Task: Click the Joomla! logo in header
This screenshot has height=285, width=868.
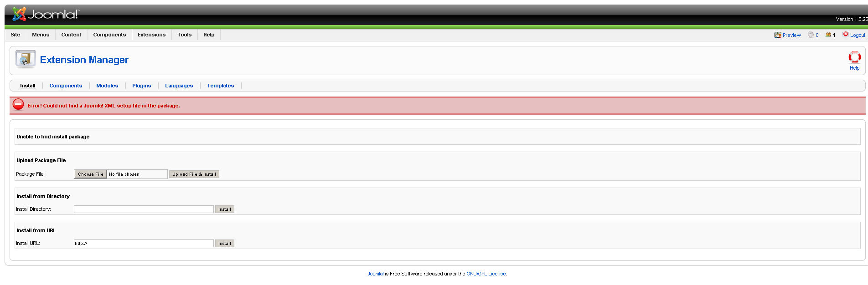Action: pos(45,15)
